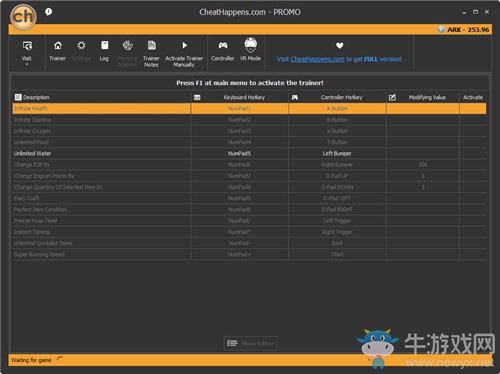Select the Unlimited Quickslot Items row
Viewport: 500px width, 374px height.
point(249,243)
